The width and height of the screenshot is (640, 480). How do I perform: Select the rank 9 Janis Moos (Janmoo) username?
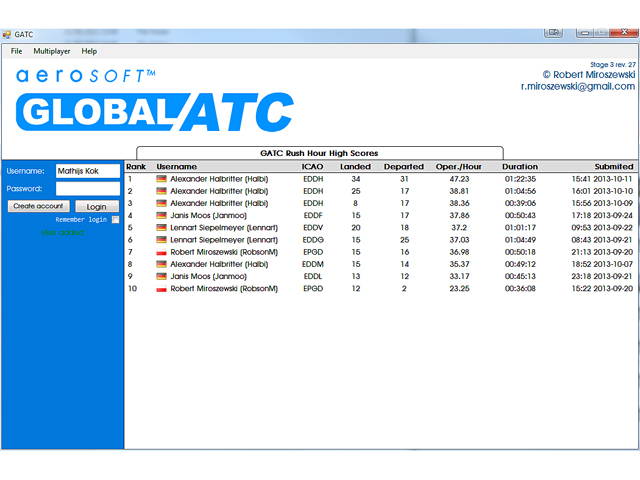click(209, 276)
